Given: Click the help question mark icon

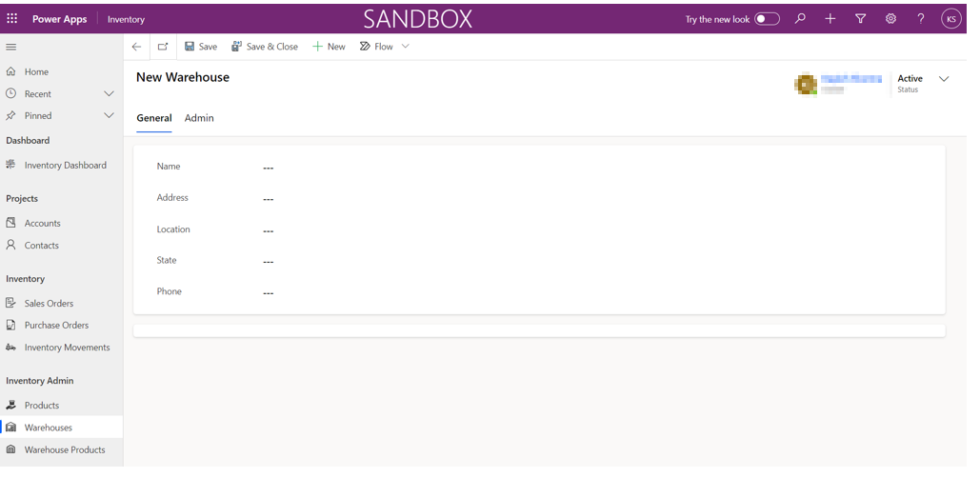Looking at the screenshot, I should (920, 18).
